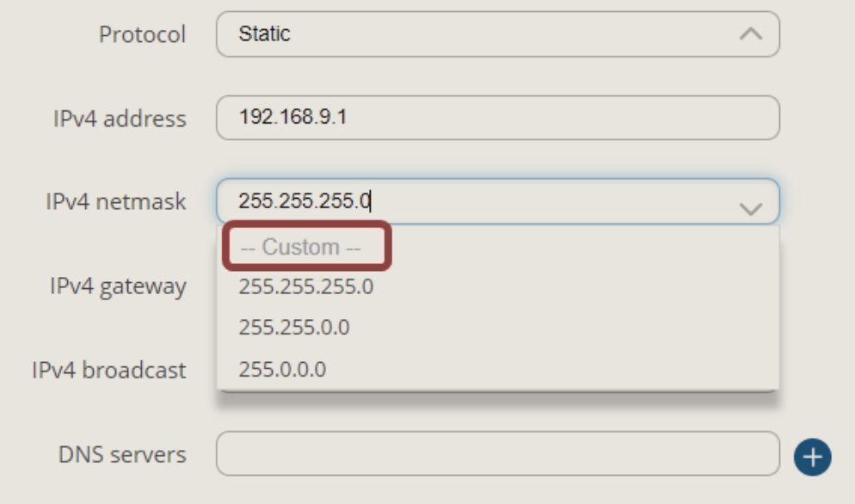Open the Protocol combo box showing Static
The height and width of the screenshot is (504, 855).
point(498,34)
